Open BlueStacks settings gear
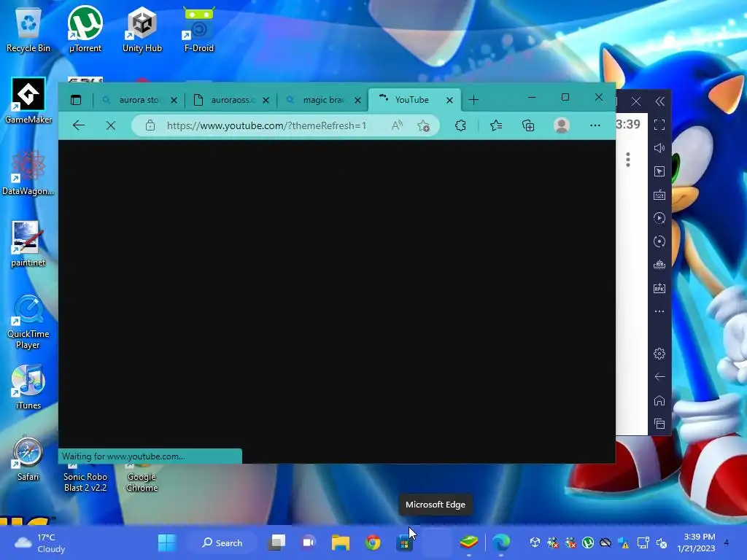747x560 pixels. point(659,354)
